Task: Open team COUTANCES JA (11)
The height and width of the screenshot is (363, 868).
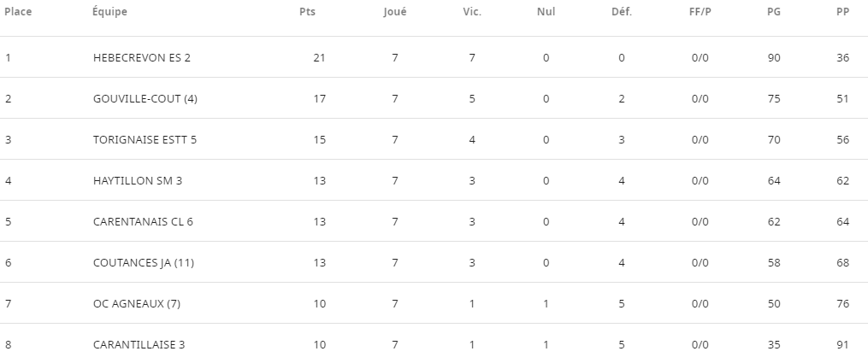Action: coord(144,262)
